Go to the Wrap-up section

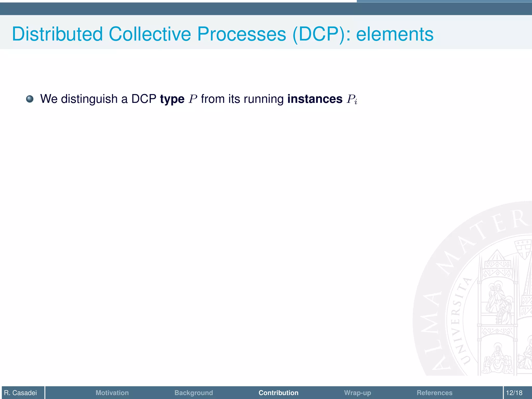tap(357, 393)
